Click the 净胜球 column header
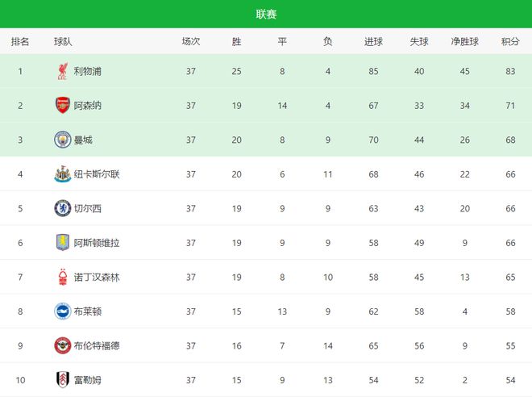 (464, 42)
